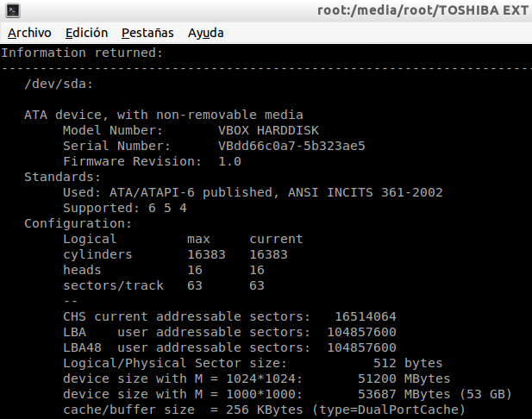Click the current cylinders value 16383

point(268,254)
